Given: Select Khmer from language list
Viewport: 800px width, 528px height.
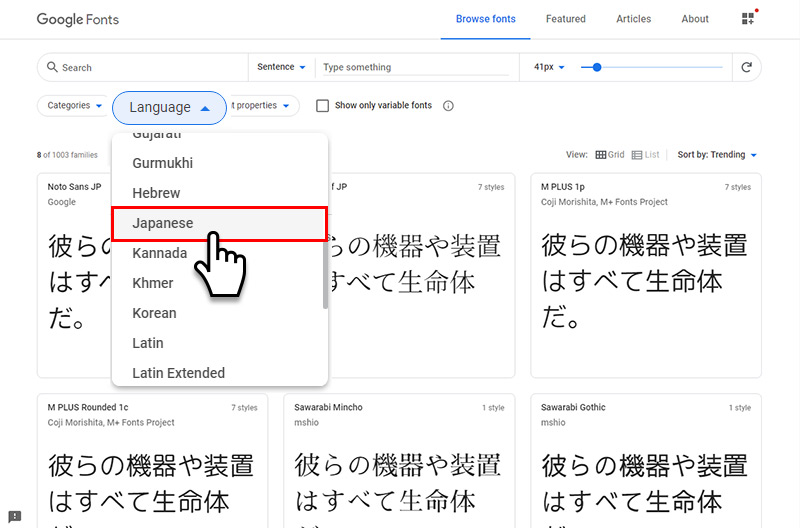Looking at the screenshot, I should coord(219,283).
